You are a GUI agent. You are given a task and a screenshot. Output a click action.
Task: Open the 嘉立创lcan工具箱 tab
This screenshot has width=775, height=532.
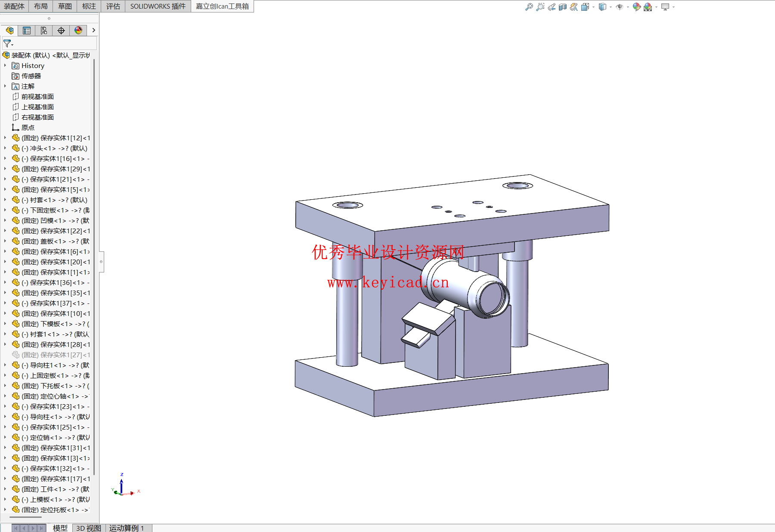[222, 6]
